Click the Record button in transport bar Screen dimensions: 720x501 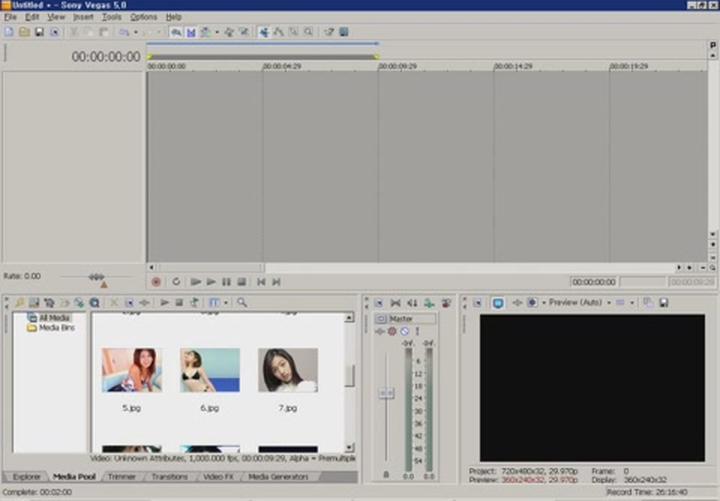tap(156, 282)
